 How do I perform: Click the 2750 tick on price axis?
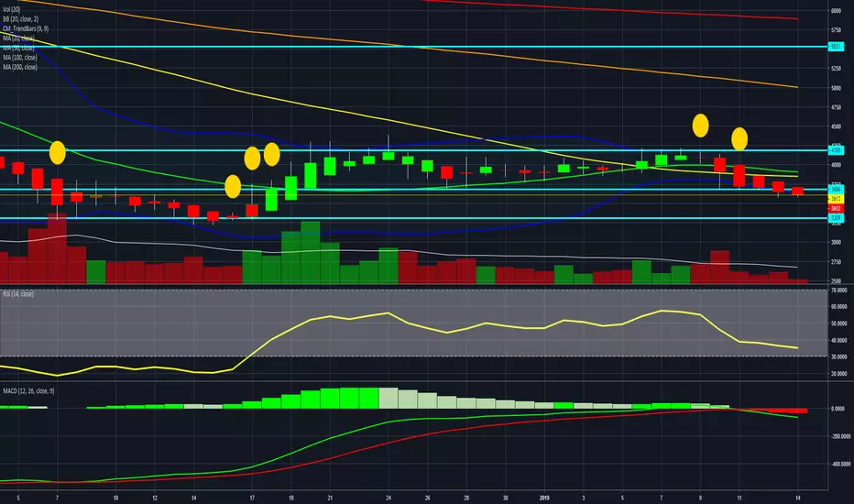(836, 262)
